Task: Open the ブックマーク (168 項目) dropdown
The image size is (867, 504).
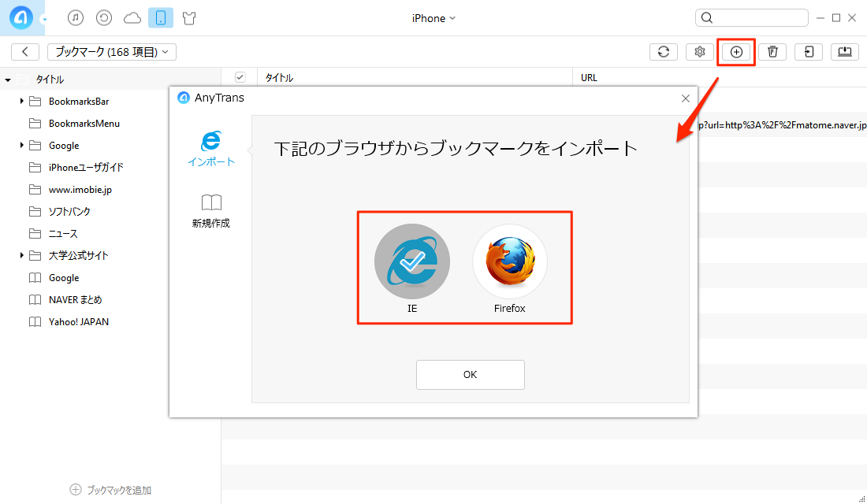Action: pos(112,52)
